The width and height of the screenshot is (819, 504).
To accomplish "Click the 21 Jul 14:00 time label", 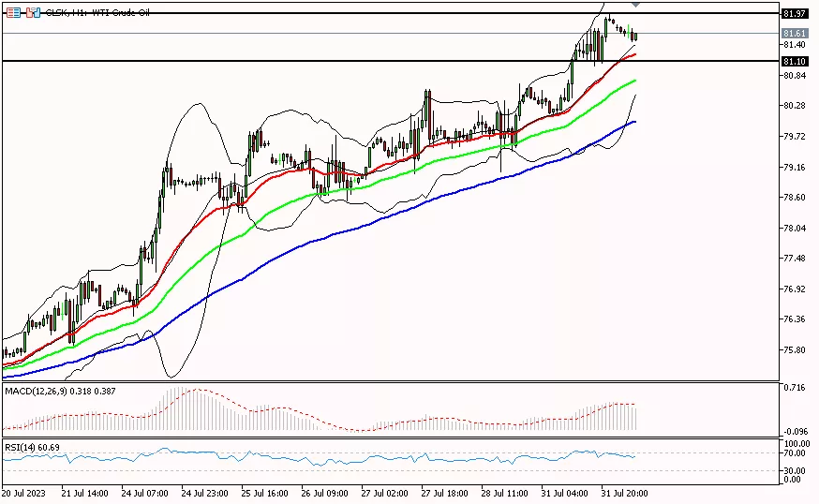I will click(84, 494).
